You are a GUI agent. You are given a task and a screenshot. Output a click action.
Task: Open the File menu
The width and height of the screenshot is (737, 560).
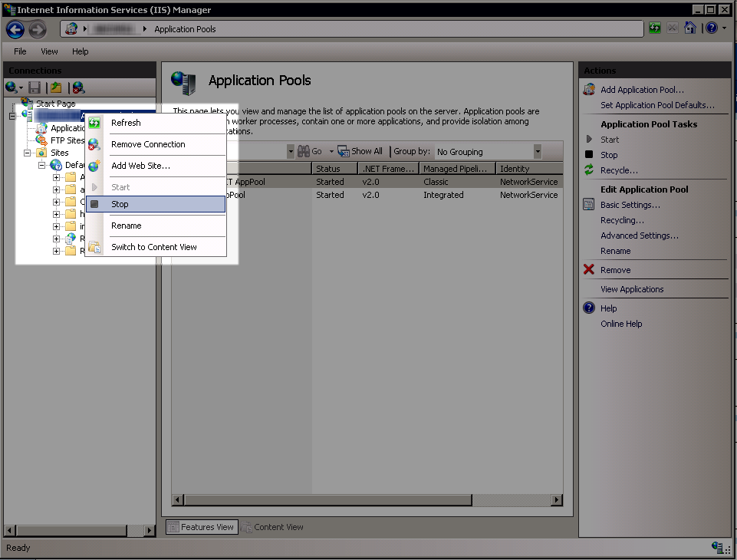coord(20,51)
